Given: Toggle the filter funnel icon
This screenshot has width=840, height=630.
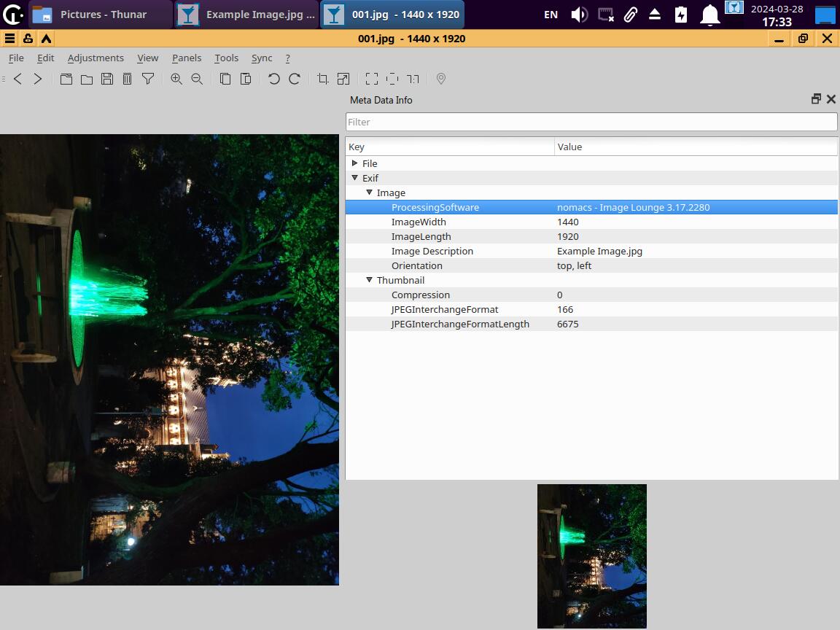Looking at the screenshot, I should coord(148,79).
